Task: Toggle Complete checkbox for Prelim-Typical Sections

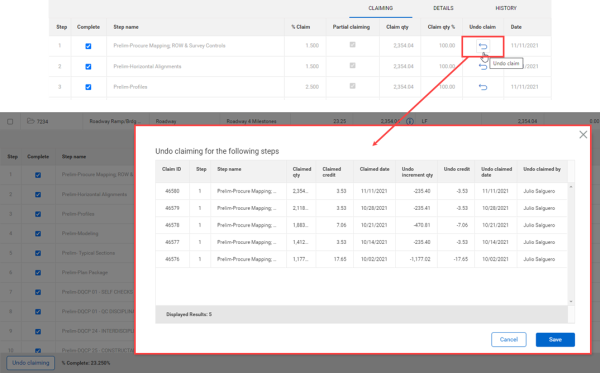Action: pos(38,253)
